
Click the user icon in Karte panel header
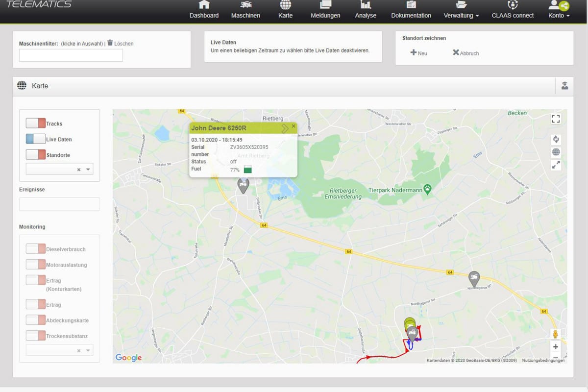point(564,86)
